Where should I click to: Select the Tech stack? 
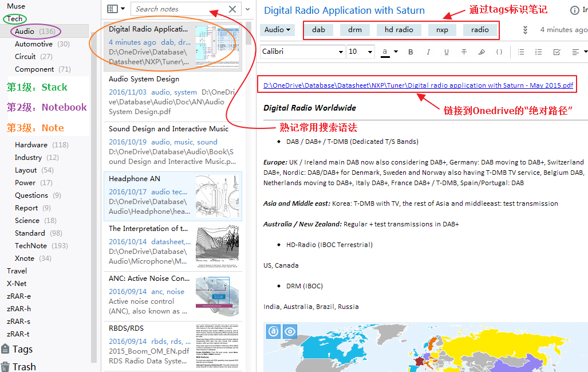[x=15, y=19]
